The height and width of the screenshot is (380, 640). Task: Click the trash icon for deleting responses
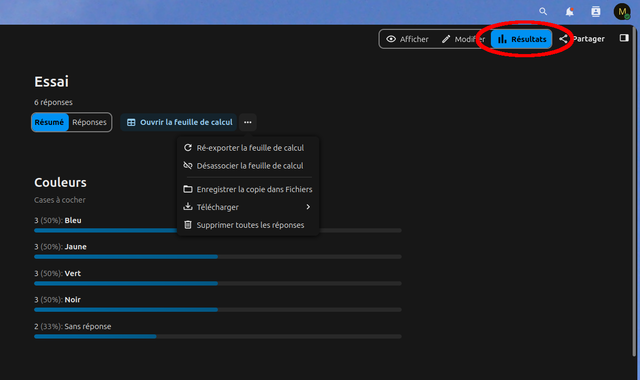pyautogui.click(x=188, y=225)
